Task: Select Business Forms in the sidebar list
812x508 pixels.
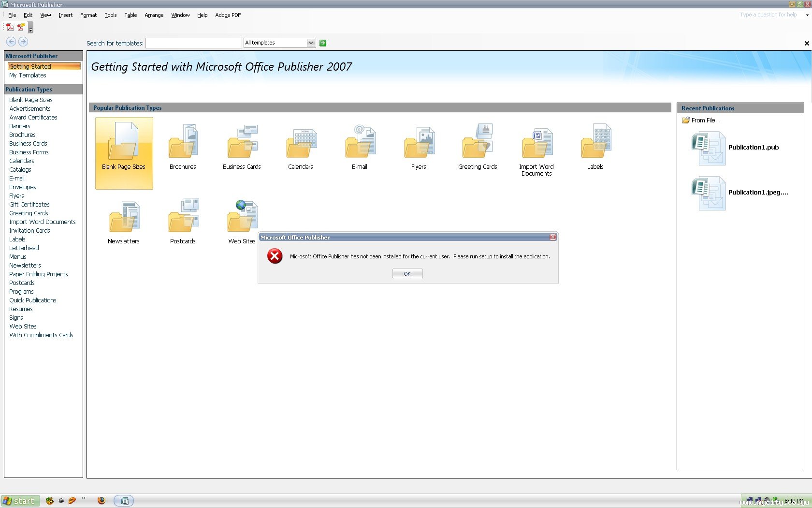Action: [x=29, y=152]
